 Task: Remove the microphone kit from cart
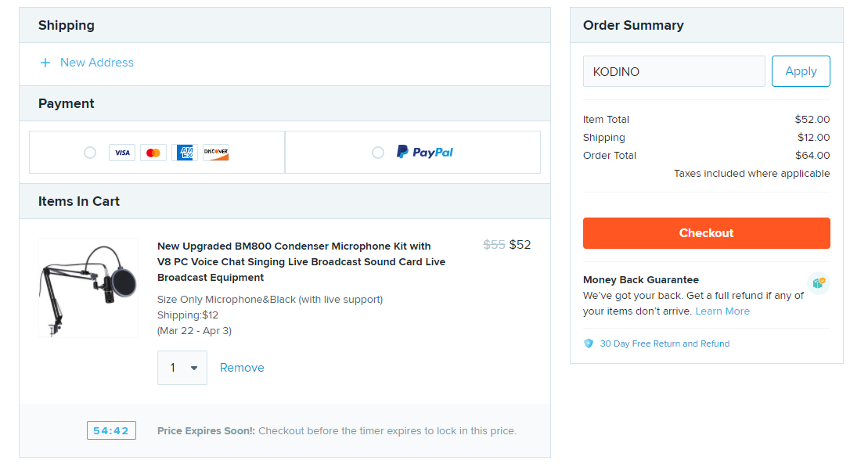point(242,368)
